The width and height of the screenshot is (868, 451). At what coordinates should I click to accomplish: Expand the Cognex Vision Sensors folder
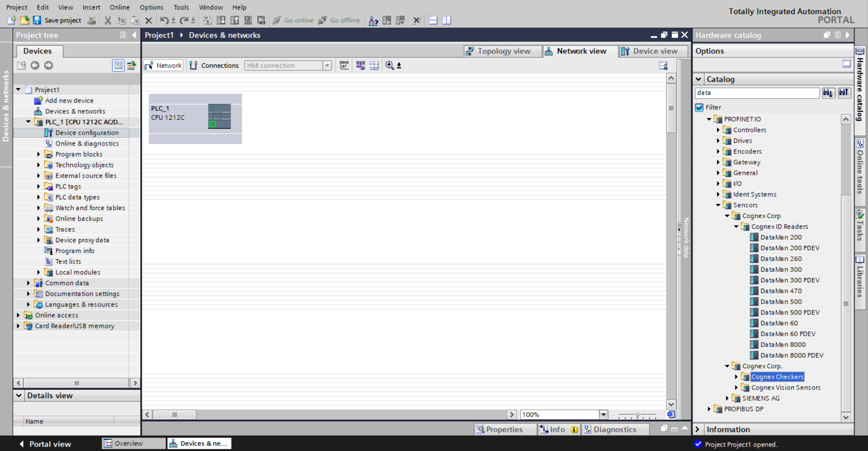tap(736, 387)
